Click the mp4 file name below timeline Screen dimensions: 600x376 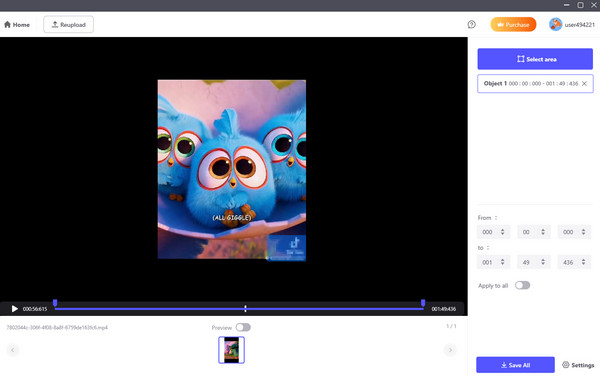pos(57,327)
